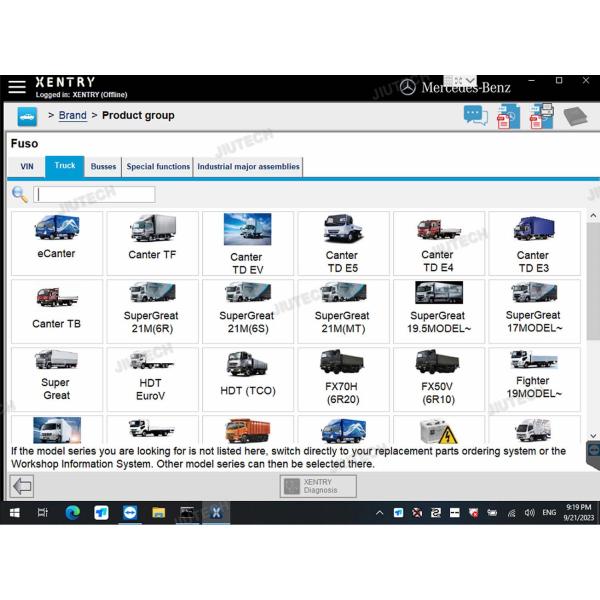Show hidden system tray icons
Image resolution: width=600 pixels, height=600 pixels.
point(380,513)
